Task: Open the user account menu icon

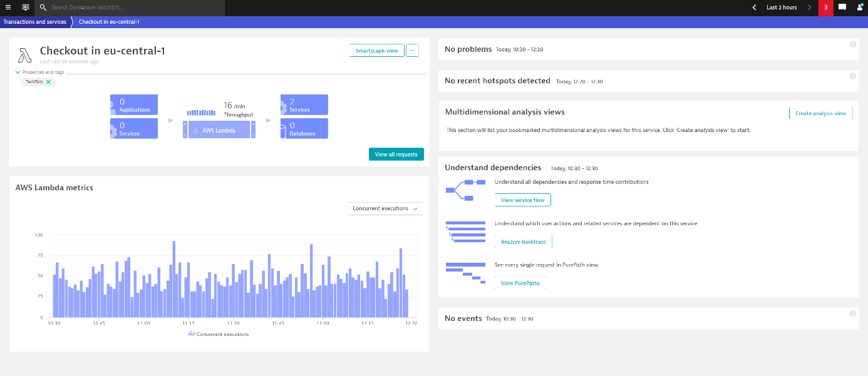Action: click(860, 8)
